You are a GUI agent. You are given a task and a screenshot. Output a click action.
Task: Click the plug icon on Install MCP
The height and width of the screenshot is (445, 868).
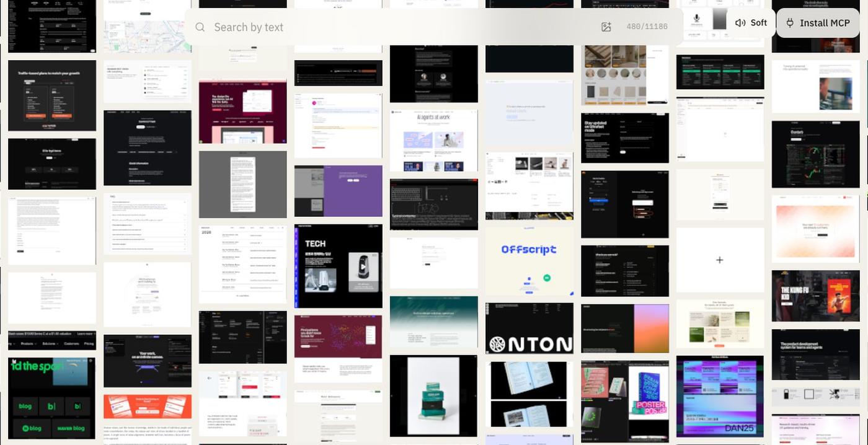790,23
